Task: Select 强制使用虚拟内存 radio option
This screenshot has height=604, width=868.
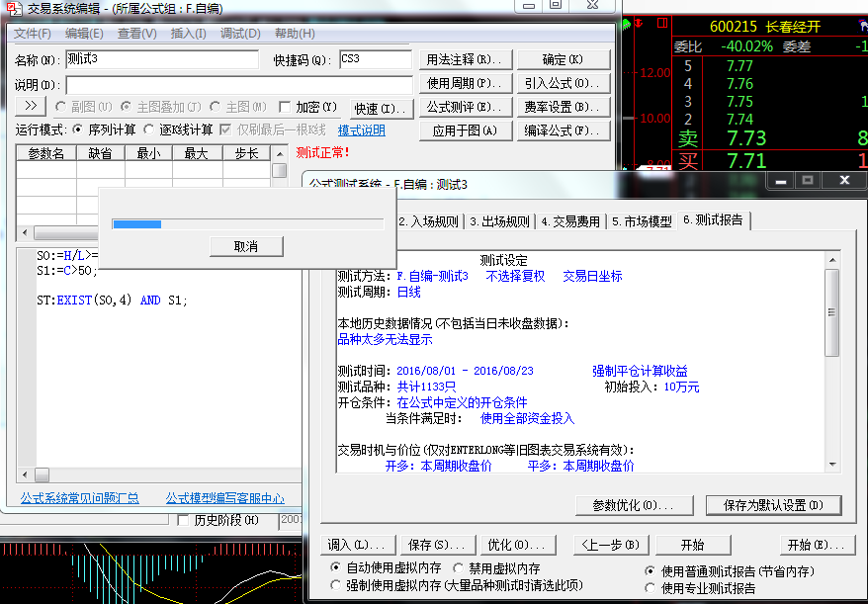Action: point(335,584)
